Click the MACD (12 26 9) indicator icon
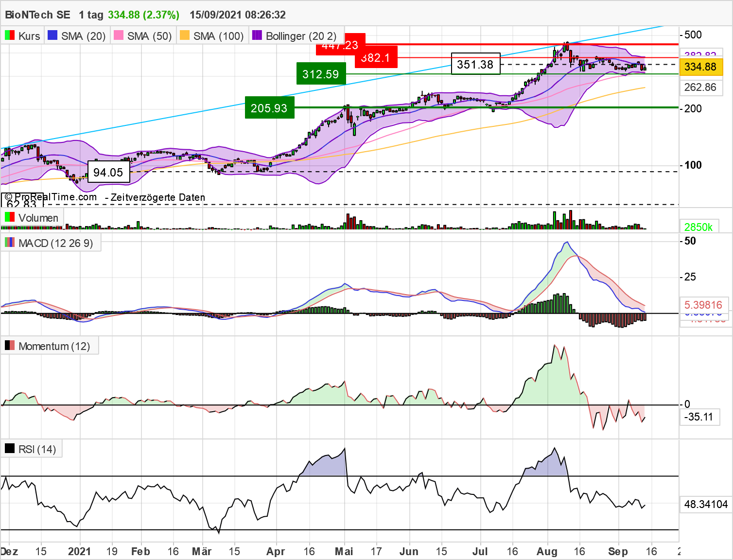This screenshot has width=733, height=560. pos(9,243)
